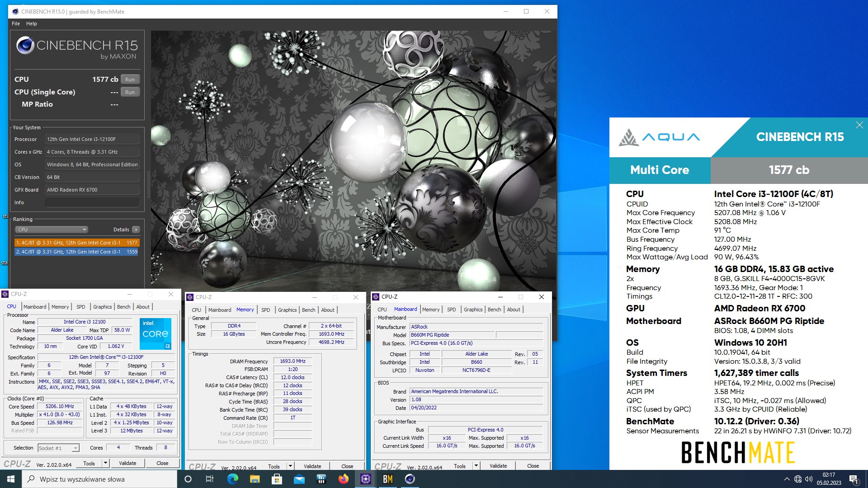Open Cortana circle icon in taskbar

(189, 479)
